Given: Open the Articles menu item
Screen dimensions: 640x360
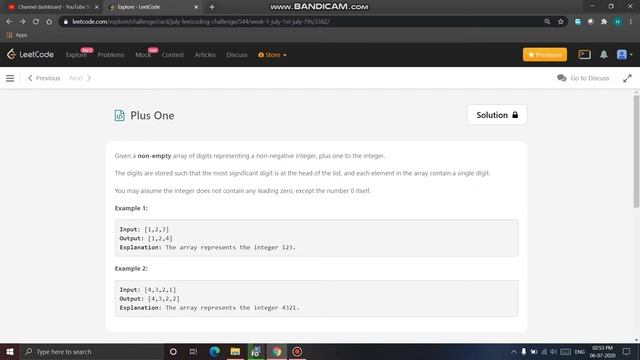Looking at the screenshot, I should [x=205, y=55].
